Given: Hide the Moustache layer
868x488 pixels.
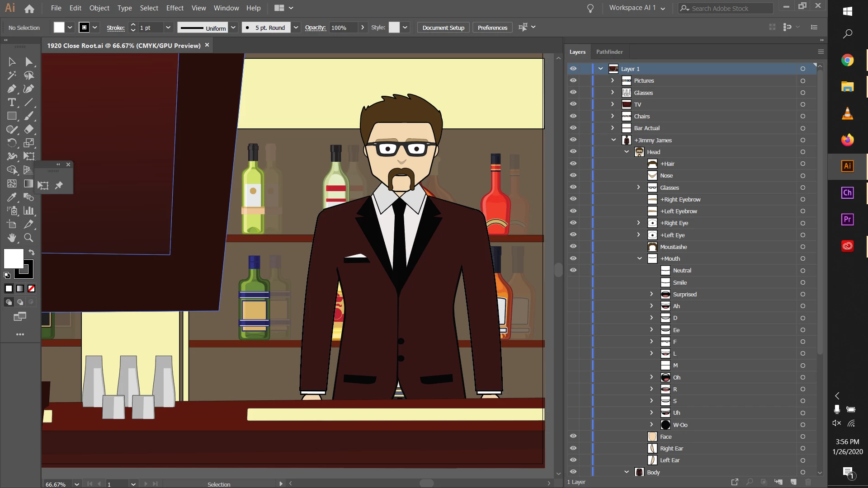Looking at the screenshot, I should point(573,246).
